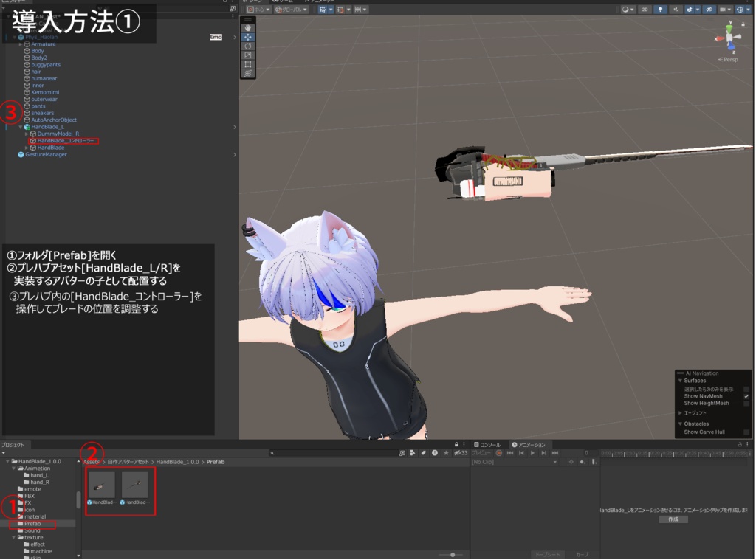Image resolution: width=756 pixels, height=560 pixels.
Task: Select the プロジェクト (Project) tab
Action: [15, 445]
